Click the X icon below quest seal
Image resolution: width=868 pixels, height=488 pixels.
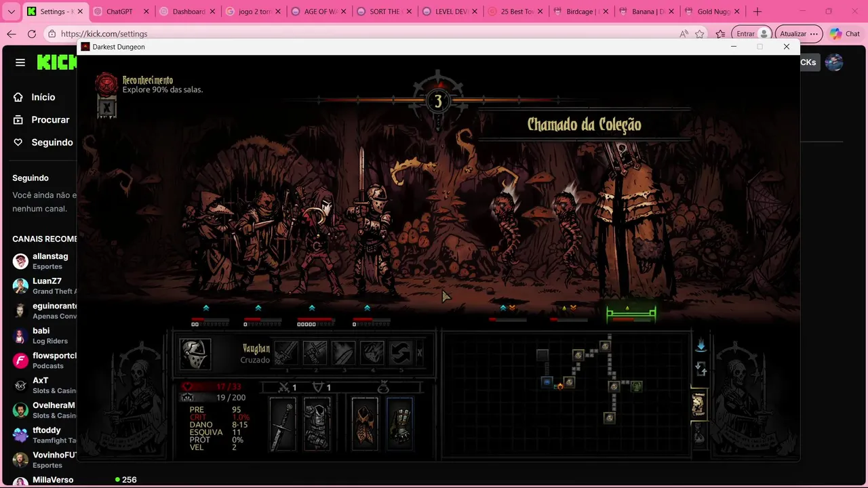tap(106, 107)
